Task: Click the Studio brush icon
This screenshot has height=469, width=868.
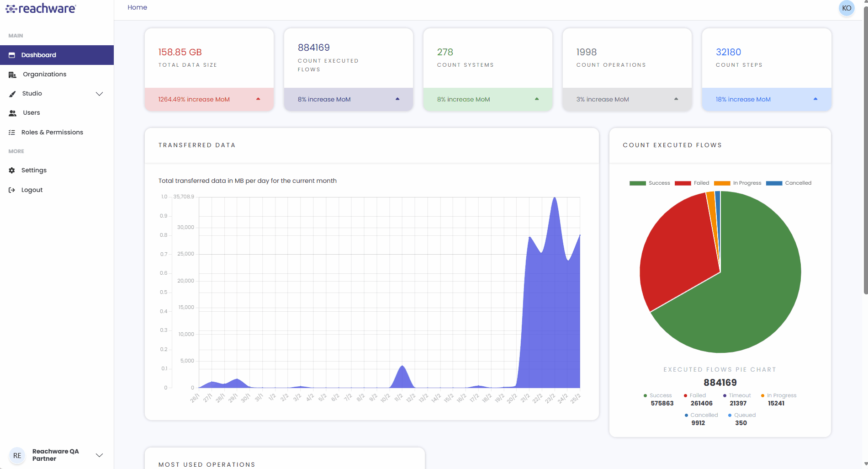Action: [12, 94]
